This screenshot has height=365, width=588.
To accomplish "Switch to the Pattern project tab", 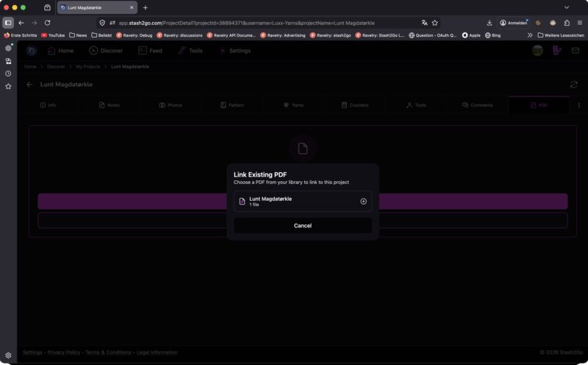I will 232,105.
